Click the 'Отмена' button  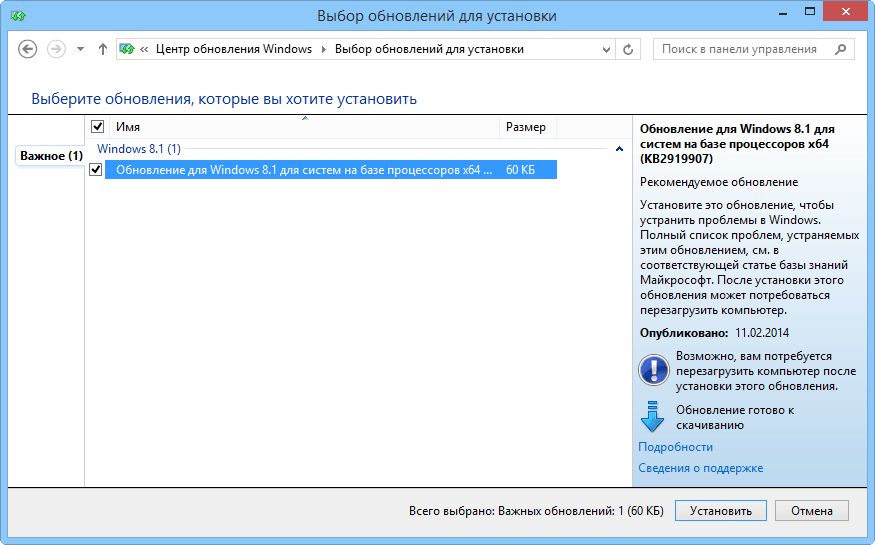[811, 510]
